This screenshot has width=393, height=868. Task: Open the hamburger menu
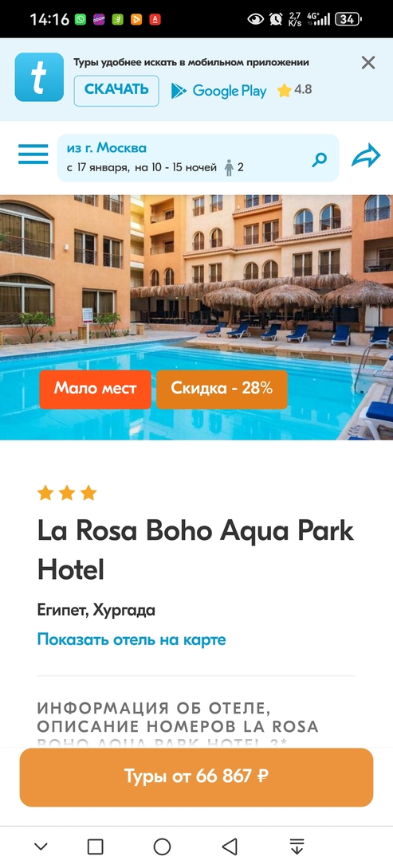(x=33, y=154)
